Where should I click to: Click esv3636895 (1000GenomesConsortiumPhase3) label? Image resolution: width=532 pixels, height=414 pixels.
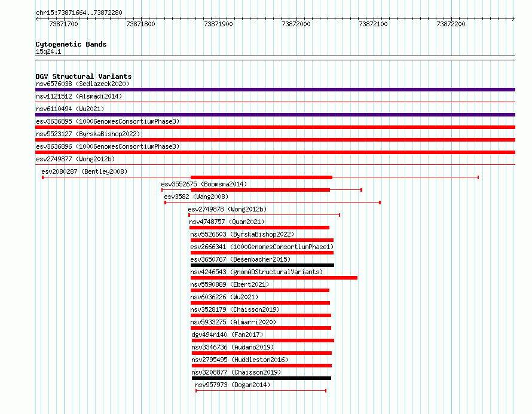pyautogui.click(x=108, y=121)
